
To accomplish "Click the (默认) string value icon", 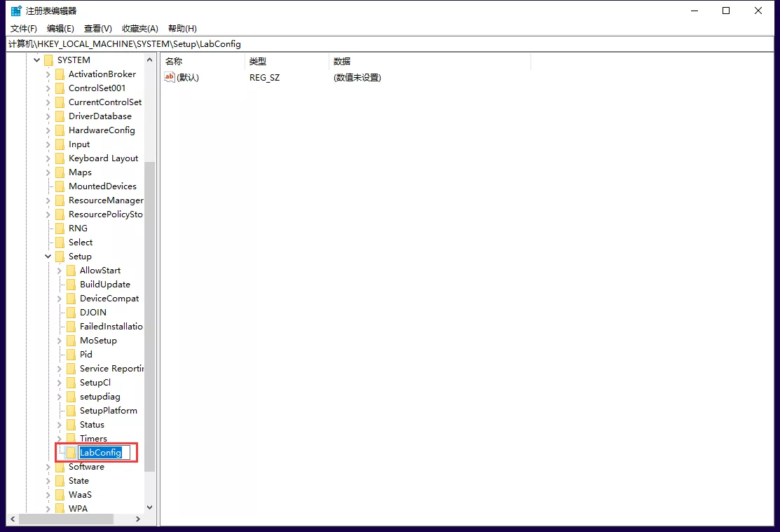I will [x=169, y=77].
